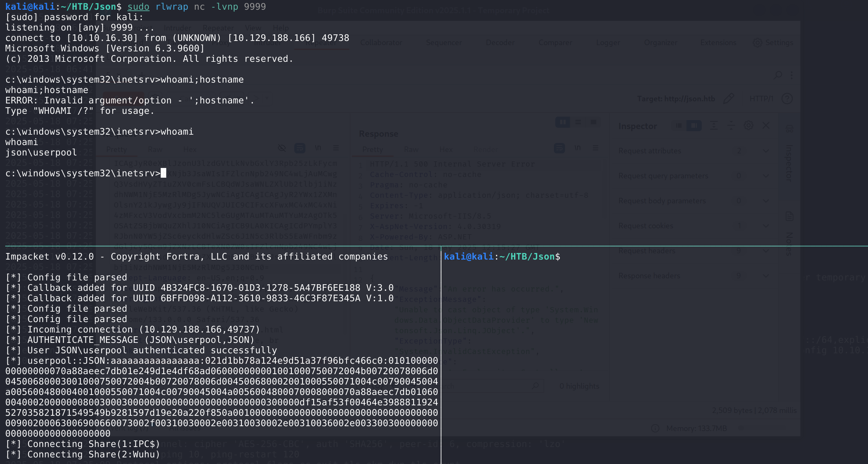Click the edit target pencil icon
868x464 pixels.
click(x=728, y=99)
